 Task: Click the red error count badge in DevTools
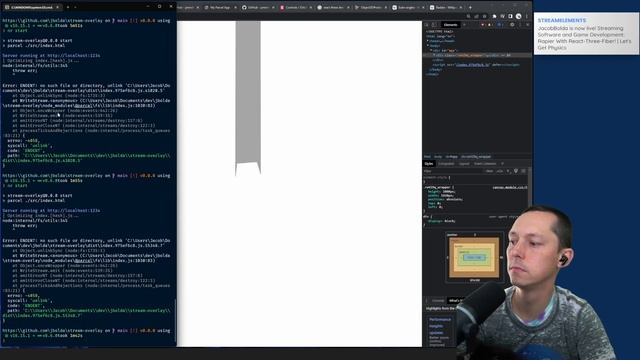tap(483, 25)
